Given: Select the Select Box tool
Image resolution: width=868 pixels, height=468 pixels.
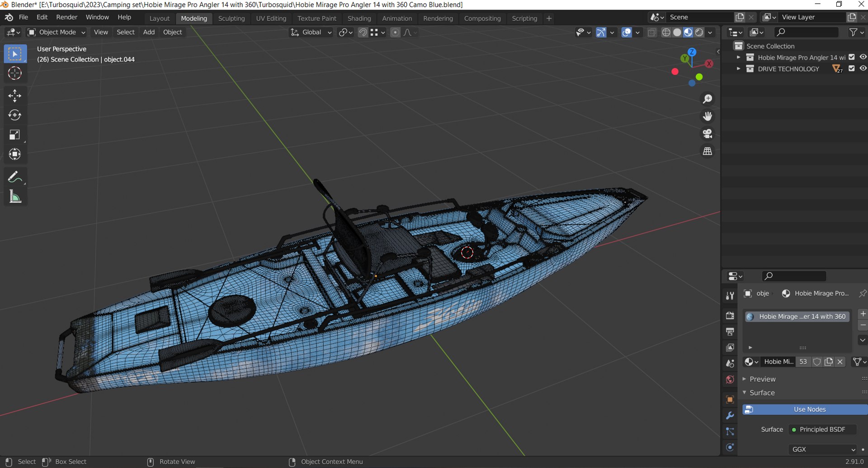Looking at the screenshot, I should pos(15,54).
